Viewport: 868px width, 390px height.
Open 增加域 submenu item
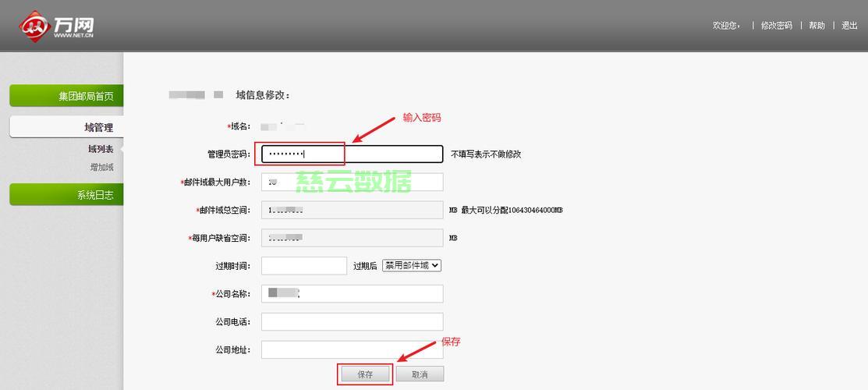click(102, 167)
